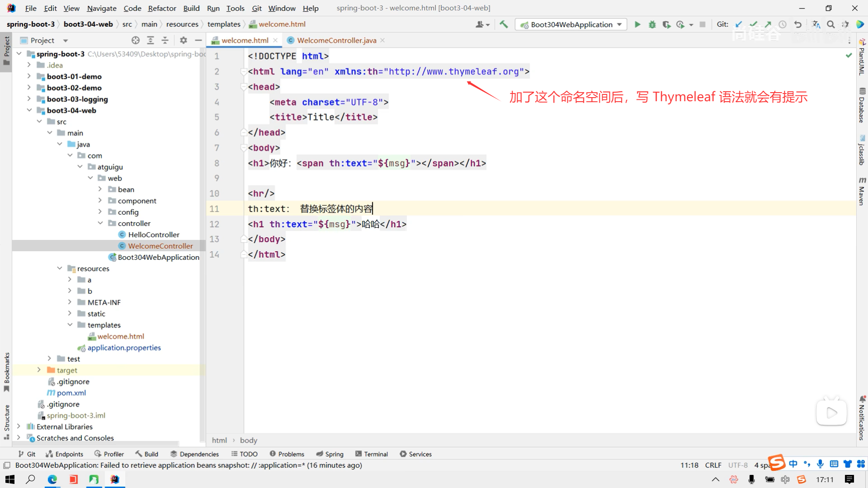Click Git update project arrow icon
The image size is (868, 488).
coord(739,24)
